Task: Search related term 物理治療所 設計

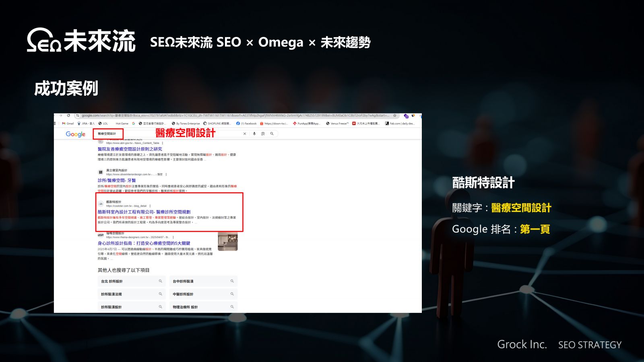Action: point(203,307)
